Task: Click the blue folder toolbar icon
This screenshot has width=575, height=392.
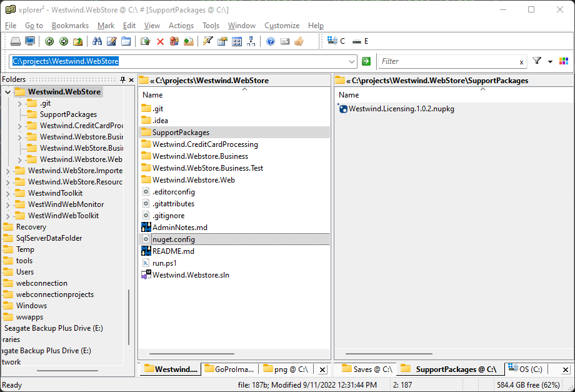Action: tap(126, 41)
